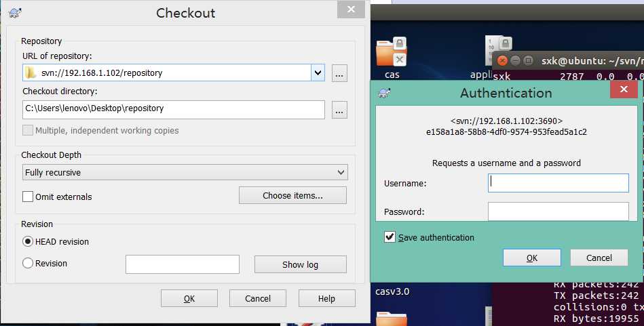The width and height of the screenshot is (644, 326).
Task: Click Choose items... button
Action: tap(293, 196)
